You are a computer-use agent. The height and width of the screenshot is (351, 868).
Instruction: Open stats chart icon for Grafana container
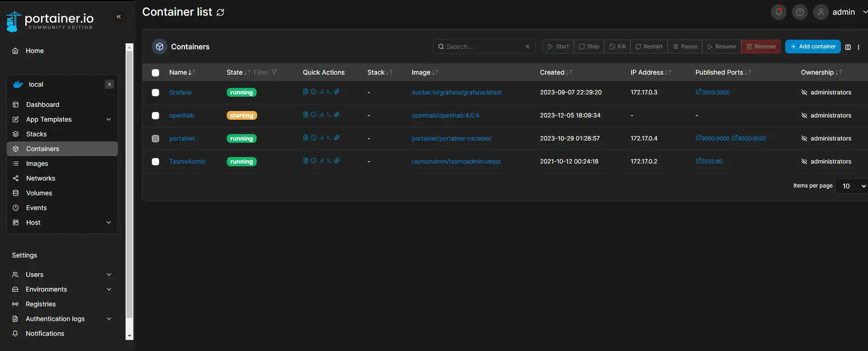pyautogui.click(x=321, y=92)
